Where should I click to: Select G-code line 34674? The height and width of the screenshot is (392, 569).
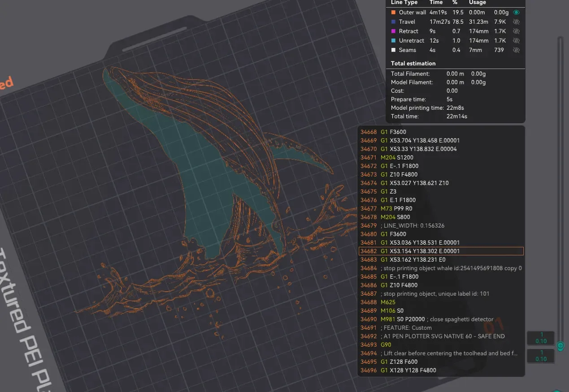point(441,183)
